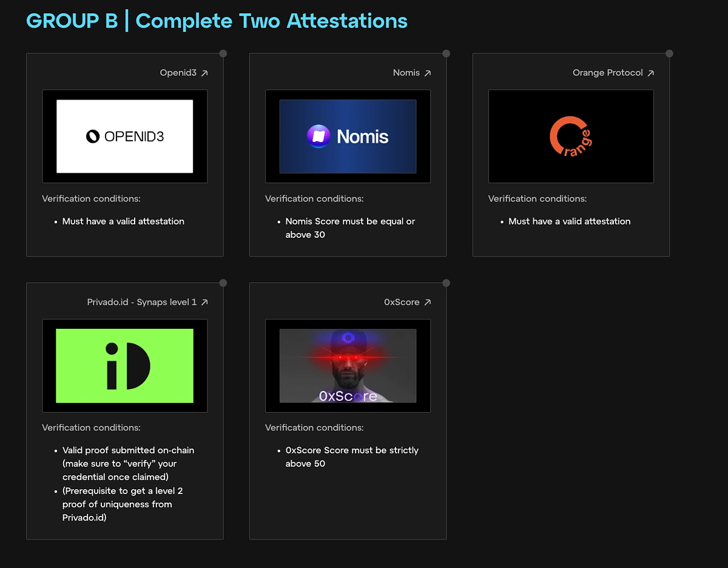The image size is (728, 568).
Task: Click the status dot on Privado.id card
Action: 223,283
